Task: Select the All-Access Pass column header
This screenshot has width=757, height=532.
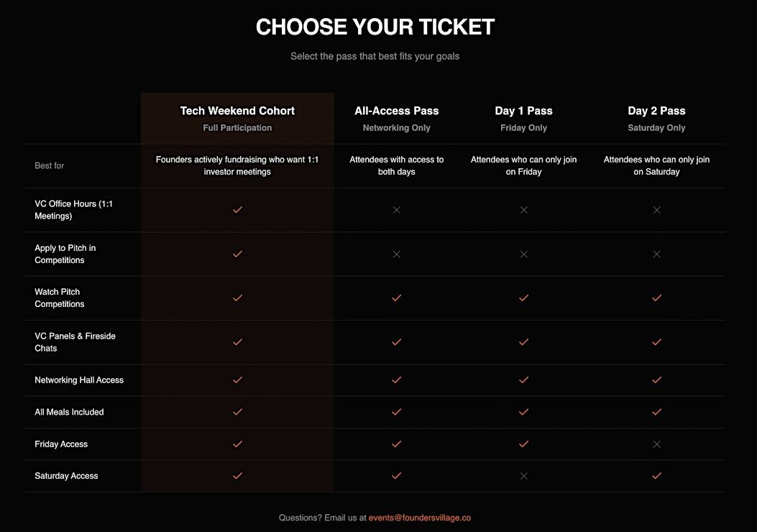Action: pyautogui.click(x=396, y=111)
